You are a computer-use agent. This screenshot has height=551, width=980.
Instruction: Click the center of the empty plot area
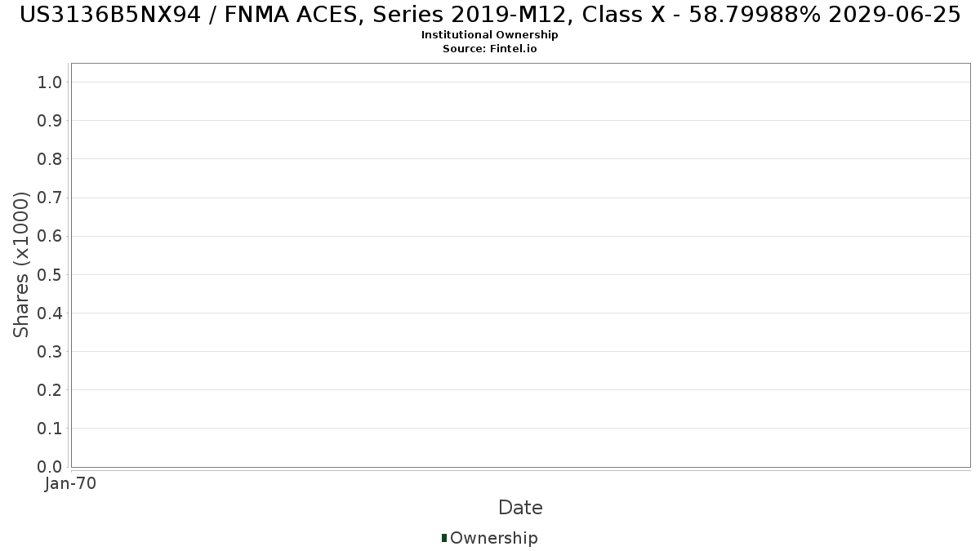point(520,265)
